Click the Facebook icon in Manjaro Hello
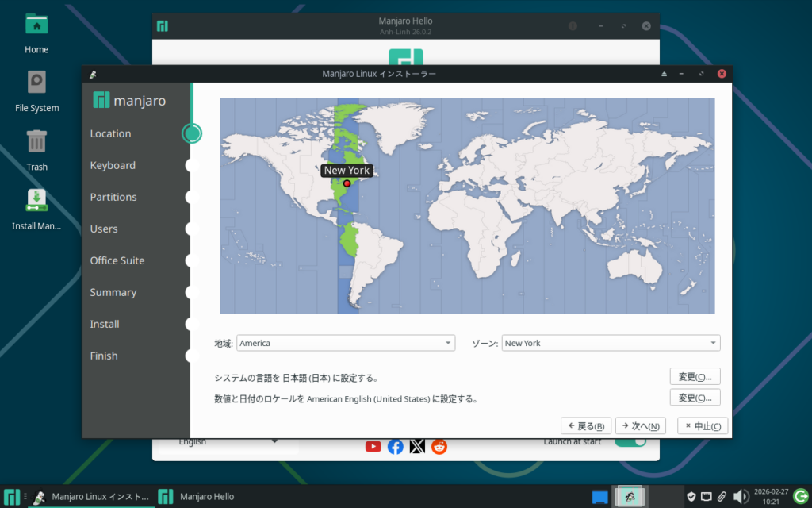The width and height of the screenshot is (812, 508). click(395, 446)
